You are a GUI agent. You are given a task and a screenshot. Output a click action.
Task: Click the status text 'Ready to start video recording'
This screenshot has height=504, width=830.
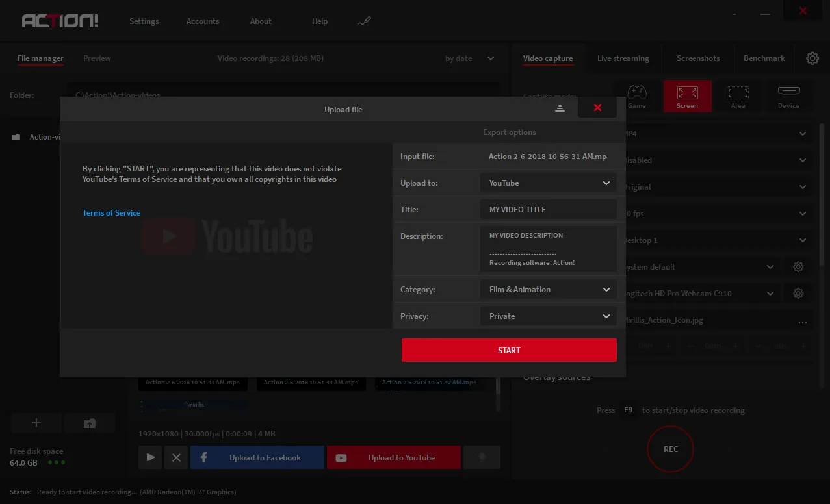click(87, 492)
